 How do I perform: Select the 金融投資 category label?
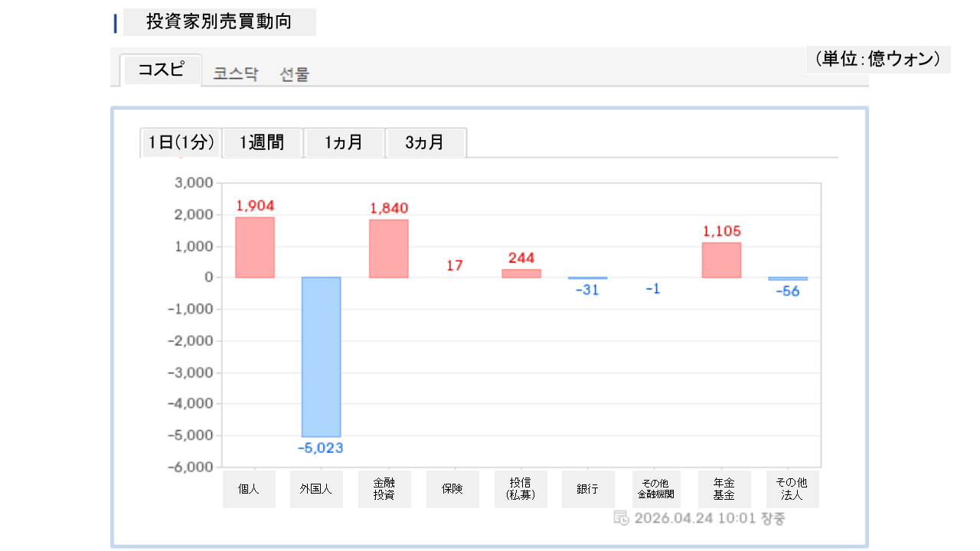384,489
